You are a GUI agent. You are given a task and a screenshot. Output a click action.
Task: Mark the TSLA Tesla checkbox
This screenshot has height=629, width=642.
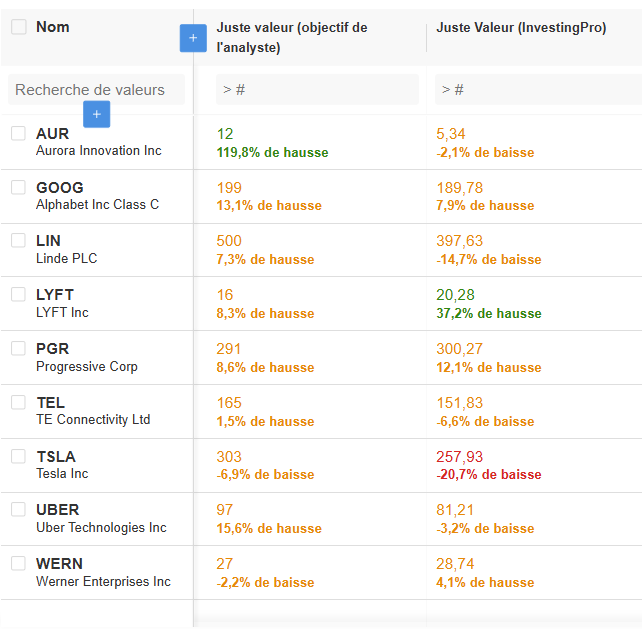pyautogui.click(x=19, y=456)
